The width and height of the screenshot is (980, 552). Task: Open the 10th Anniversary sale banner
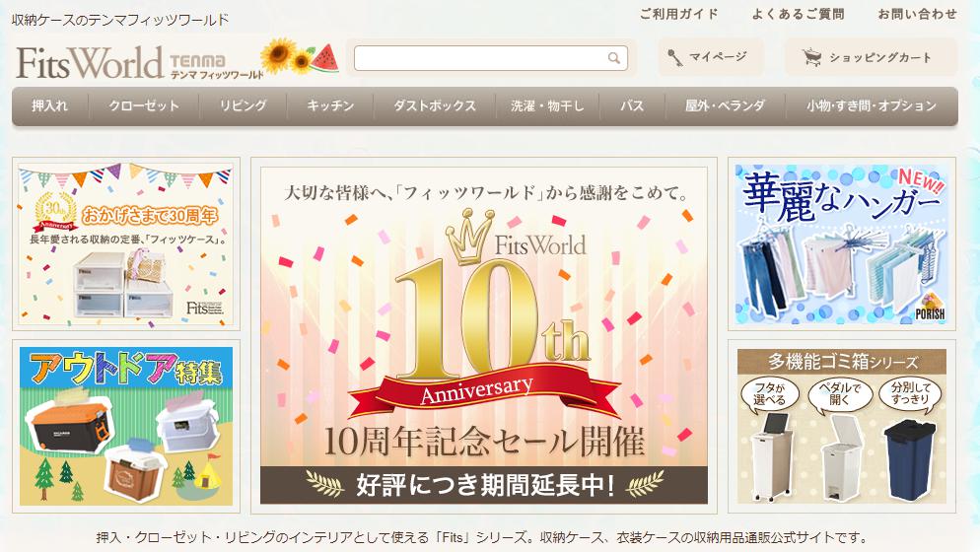pos(484,335)
